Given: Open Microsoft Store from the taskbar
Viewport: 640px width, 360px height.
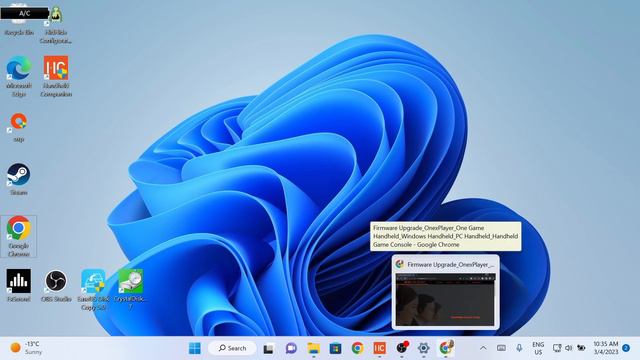Looking at the screenshot, I should pos(336,348).
